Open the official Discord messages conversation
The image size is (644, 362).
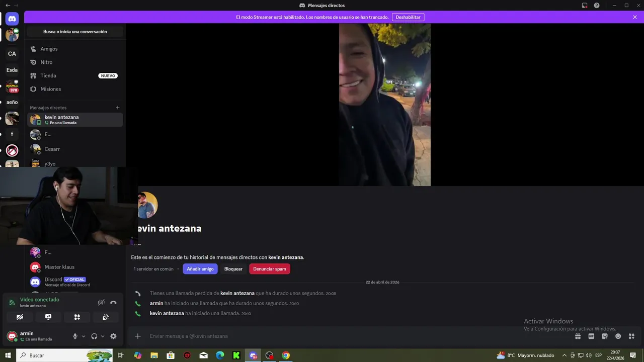[75, 282]
